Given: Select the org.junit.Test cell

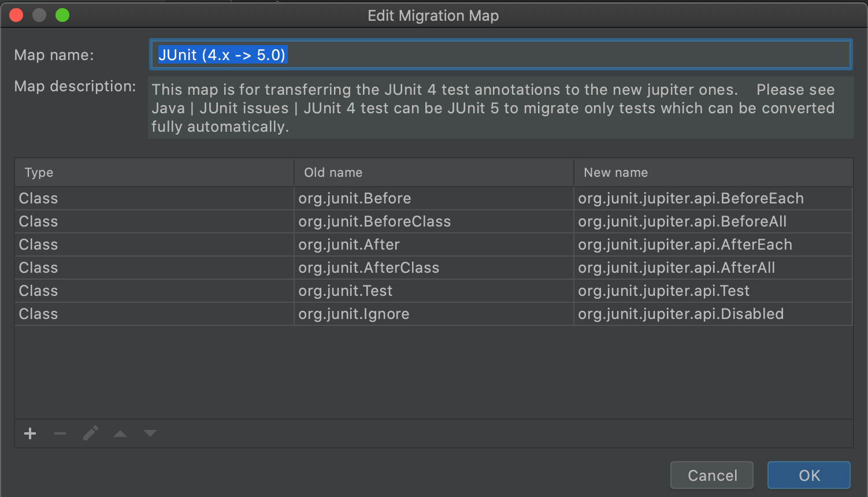Looking at the screenshot, I should tap(434, 291).
